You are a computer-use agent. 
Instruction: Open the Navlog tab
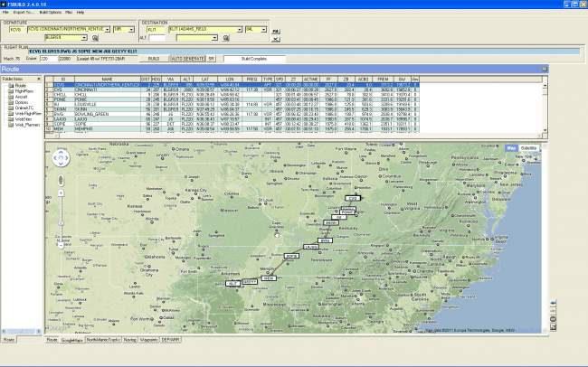pyautogui.click(x=129, y=340)
